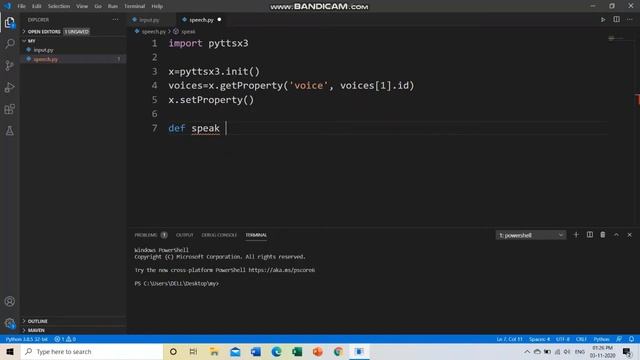Click the speak symbol in breadcrumb
The image size is (640, 360).
(188, 31)
